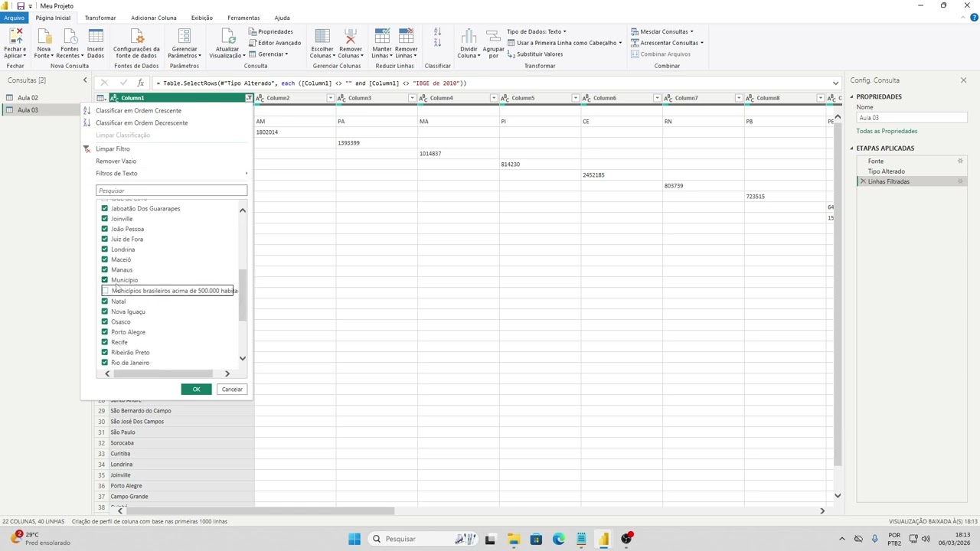The height and width of the screenshot is (551, 980).
Task: Open the Exibição ribbon tab
Action: [202, 18]
